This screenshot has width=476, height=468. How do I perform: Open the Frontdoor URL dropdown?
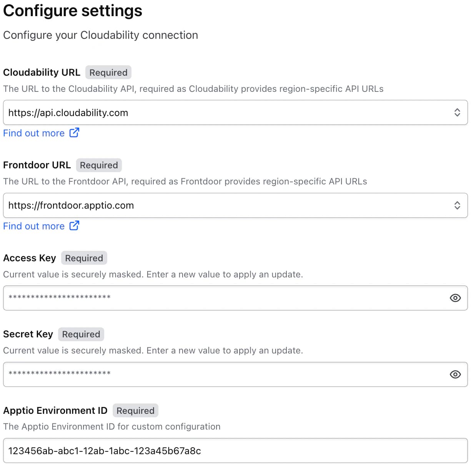click(x=235, y=206)
